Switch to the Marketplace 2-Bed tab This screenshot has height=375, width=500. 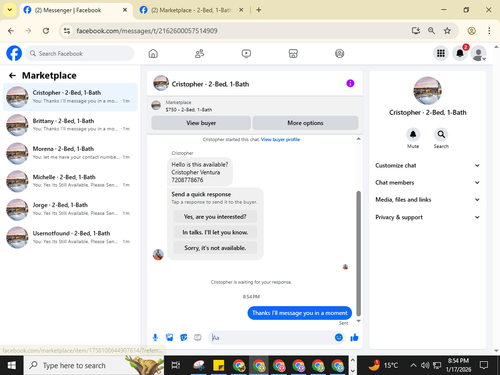click(191, 10)
